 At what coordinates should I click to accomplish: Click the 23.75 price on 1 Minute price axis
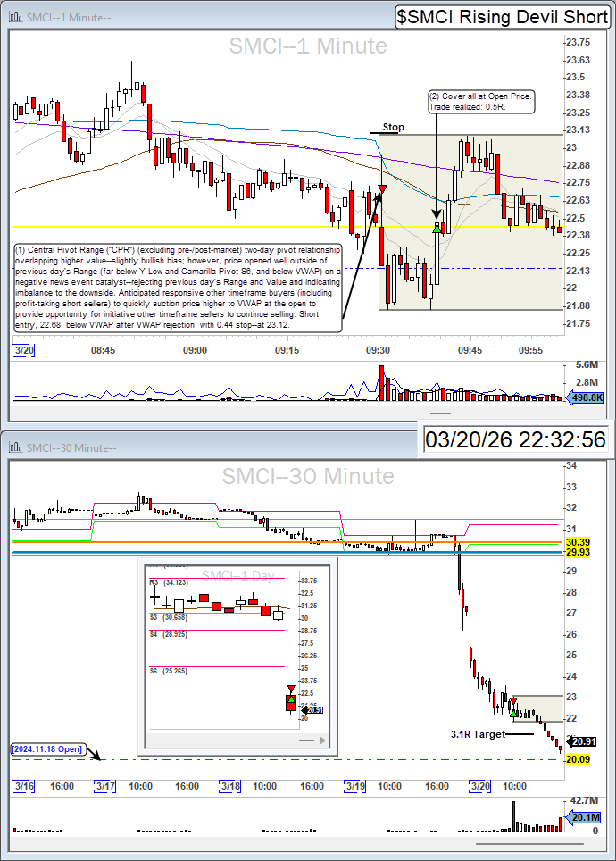[x=579, y=42]
